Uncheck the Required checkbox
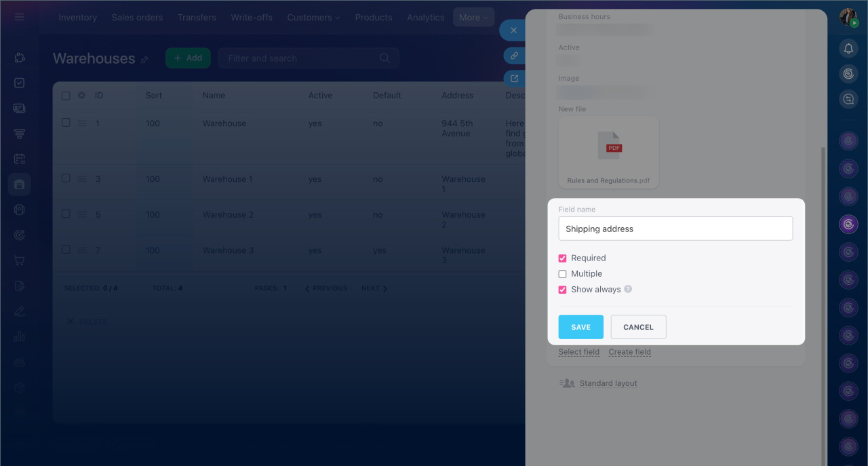Viewport: 868px width, 466px height. pos(562,258)
